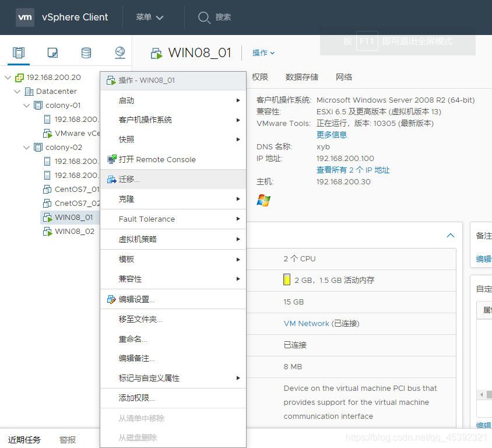The width and height of the screenshot is (492, 448).
Task: Click the Windows logo icon
Action: [263, 200]
